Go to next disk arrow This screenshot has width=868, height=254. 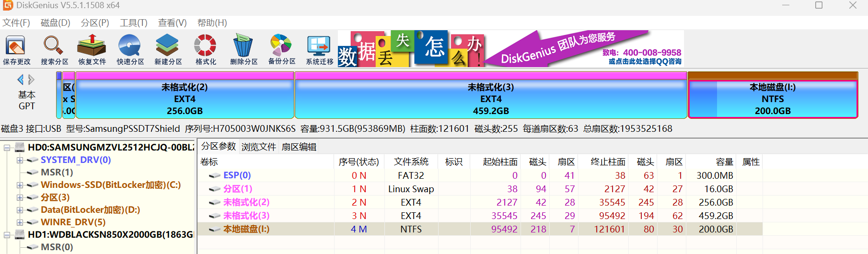(32, 80)
